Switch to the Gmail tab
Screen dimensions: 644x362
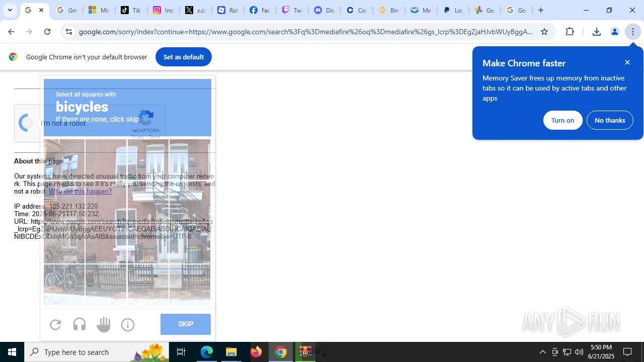coord(66,10)
